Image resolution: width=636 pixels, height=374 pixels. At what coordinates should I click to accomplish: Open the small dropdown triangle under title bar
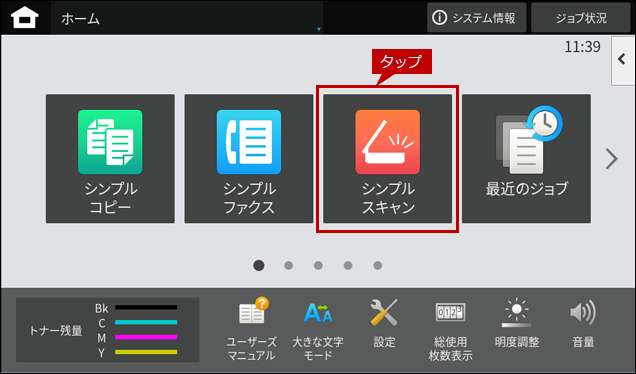click(x=319, y=29)
